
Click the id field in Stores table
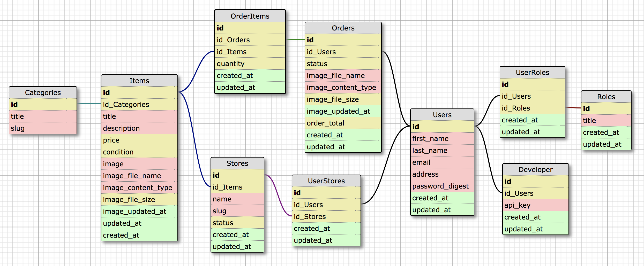[237, 175]
